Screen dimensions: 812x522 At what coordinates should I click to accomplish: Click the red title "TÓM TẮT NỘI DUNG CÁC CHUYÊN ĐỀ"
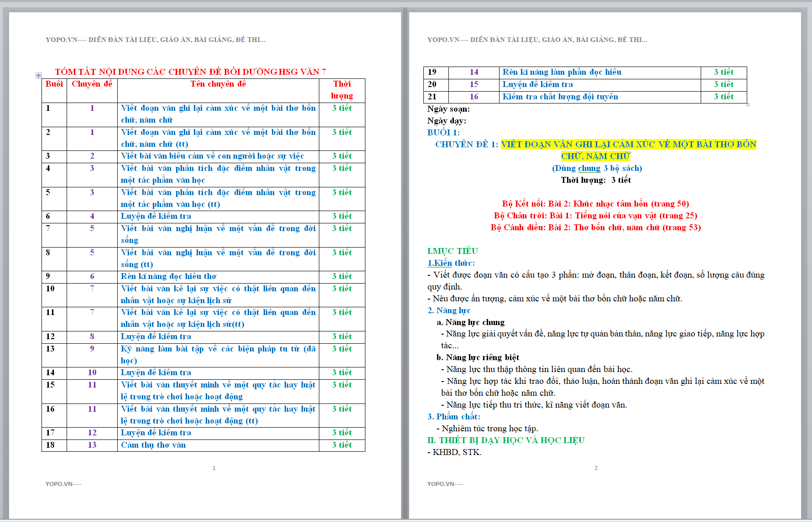pos(190,72)
